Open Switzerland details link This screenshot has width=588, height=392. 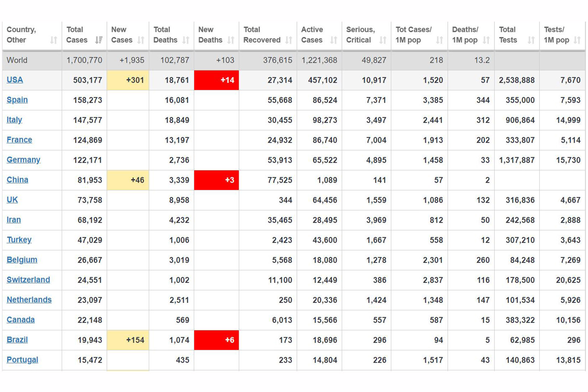28,280
